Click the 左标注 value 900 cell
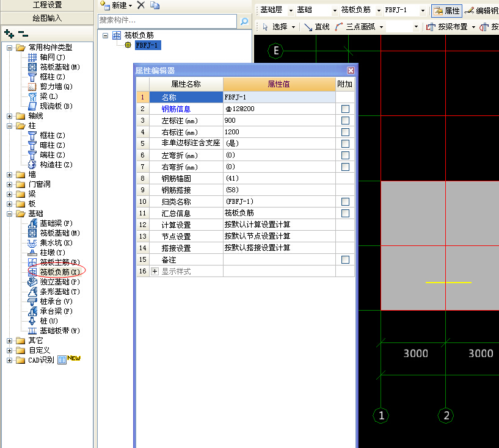The height and width of the screenshot is (448, 499). tap(279, 120)
